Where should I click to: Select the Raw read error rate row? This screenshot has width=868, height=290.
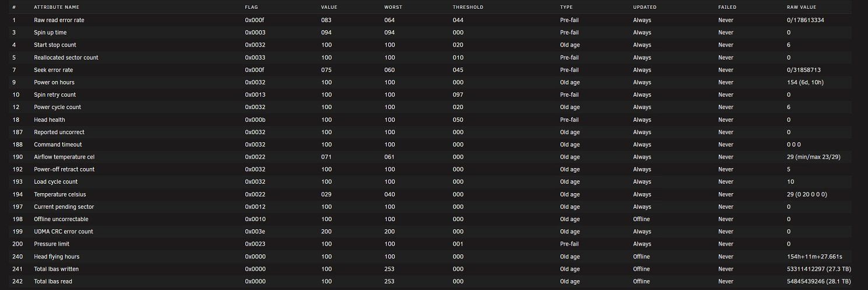tap(434, 20)
